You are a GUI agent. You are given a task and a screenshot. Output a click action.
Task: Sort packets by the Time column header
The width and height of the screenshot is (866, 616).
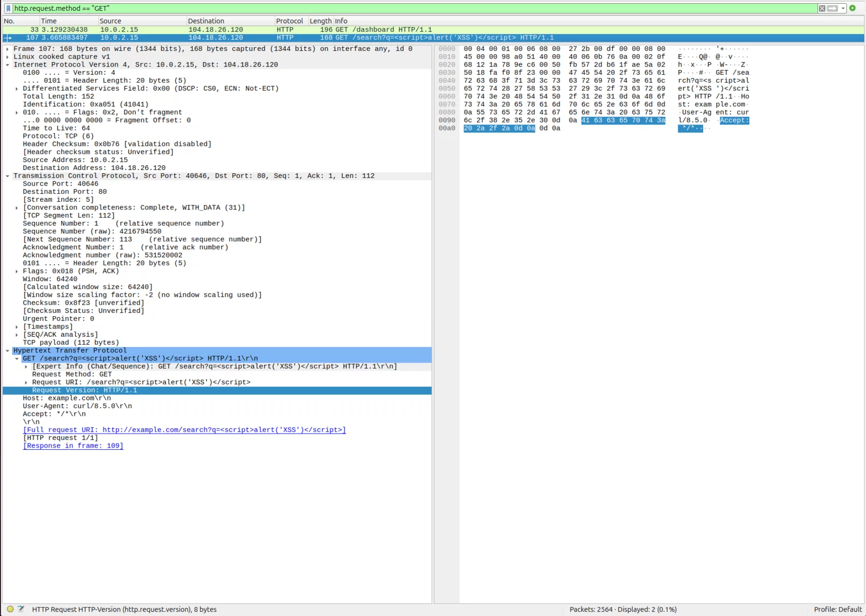click(x=49, y=21)
